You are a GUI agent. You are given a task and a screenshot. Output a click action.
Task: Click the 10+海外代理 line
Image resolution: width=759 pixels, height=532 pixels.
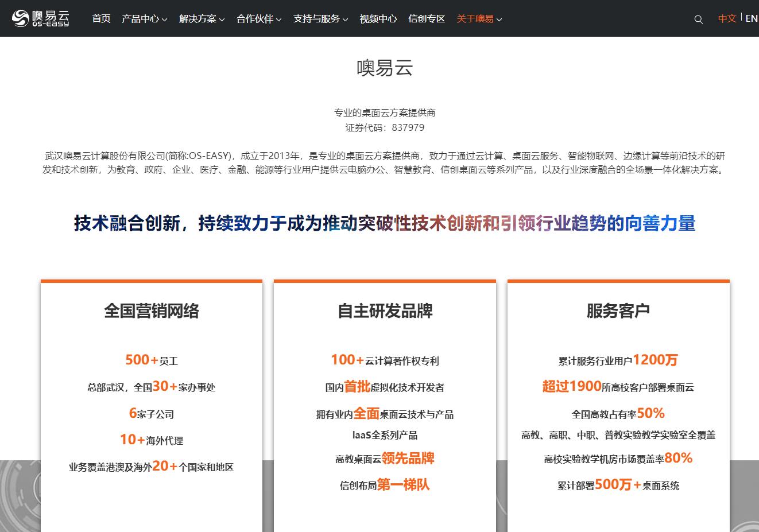pyautogui.click(x=152, y=440)
